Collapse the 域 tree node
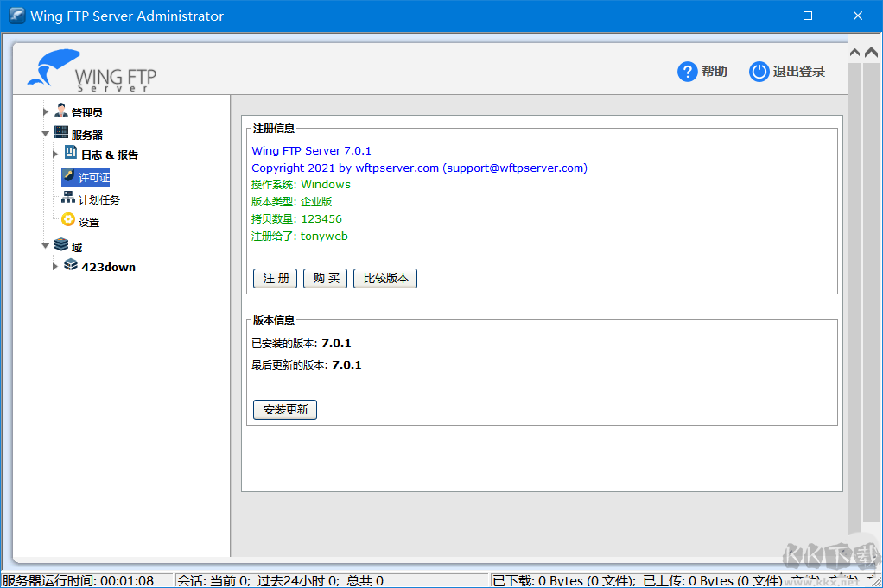This screenshot has height=588, width=883. point(46,246)
